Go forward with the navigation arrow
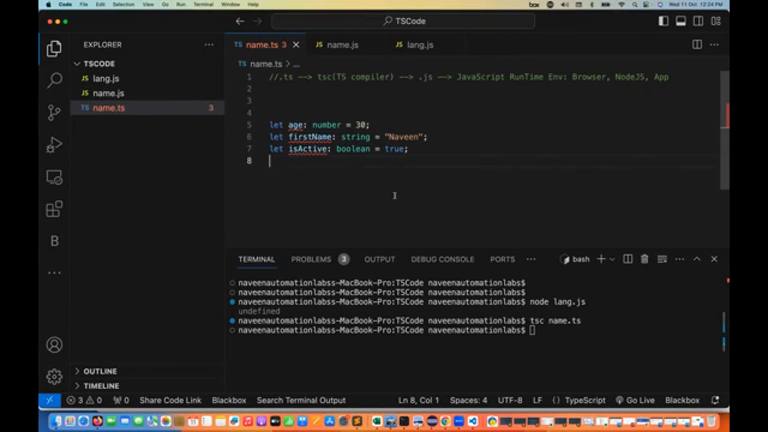768x432 pixels. (258, 21)
